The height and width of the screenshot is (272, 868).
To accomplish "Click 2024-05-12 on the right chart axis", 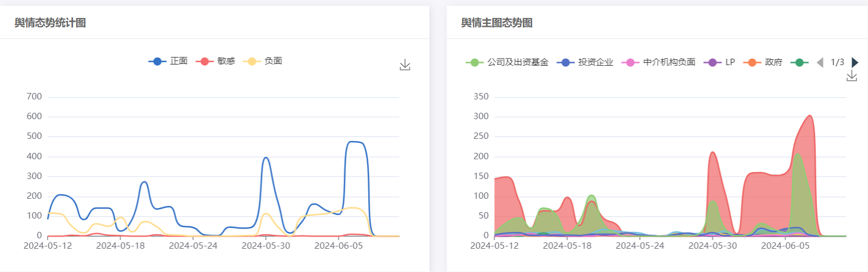I will tap(494, 245).
